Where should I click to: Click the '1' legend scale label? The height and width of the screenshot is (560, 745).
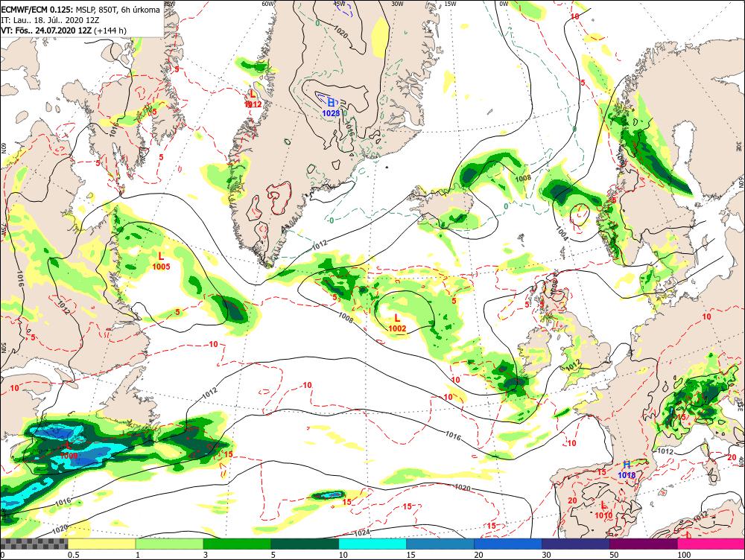(138, 555)
